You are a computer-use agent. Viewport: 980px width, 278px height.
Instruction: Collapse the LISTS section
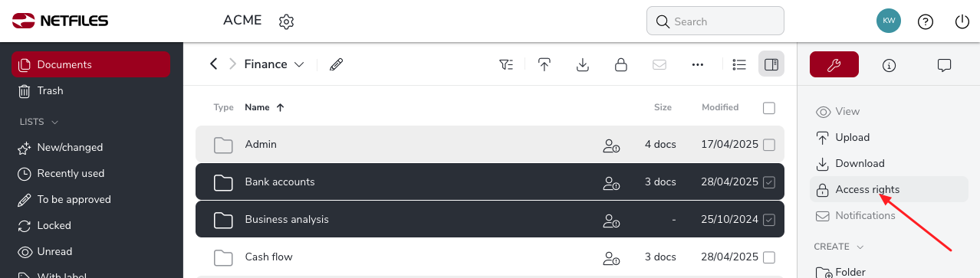click(54, 122)
